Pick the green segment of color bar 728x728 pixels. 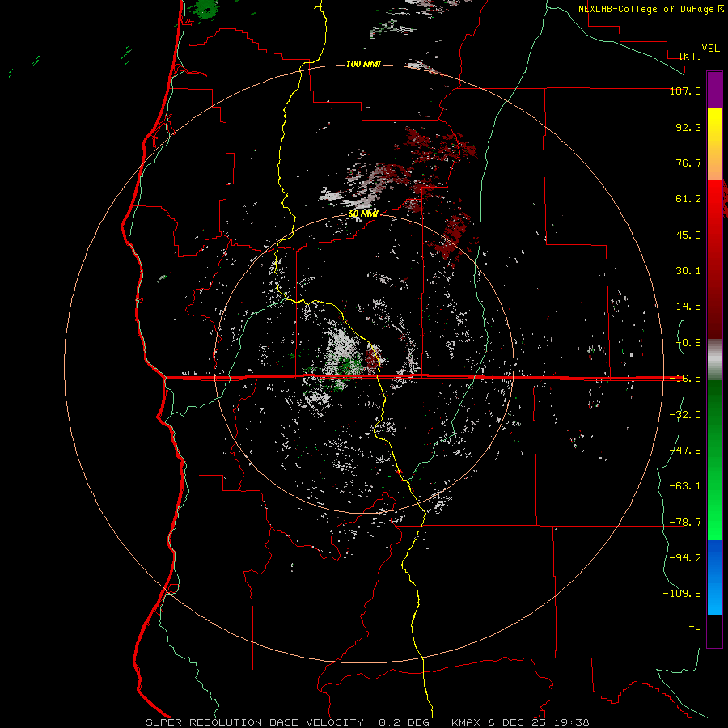click(x=714, y=459)
